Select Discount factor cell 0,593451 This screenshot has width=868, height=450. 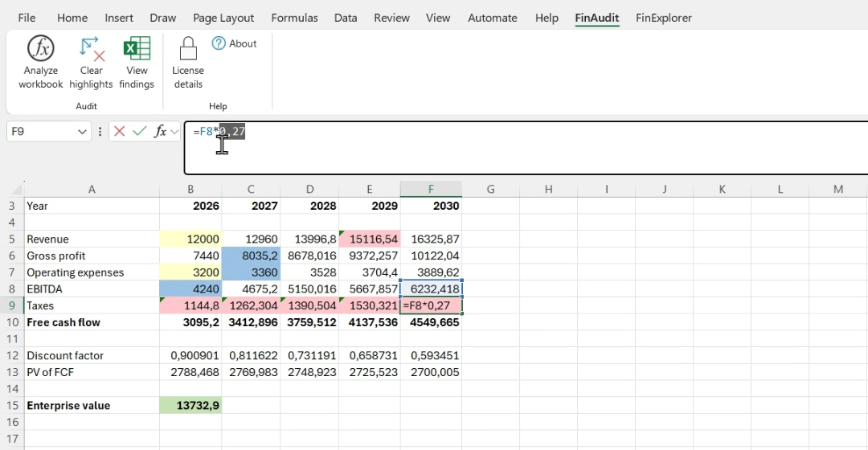pyautogui.click(x=431, y=355)
